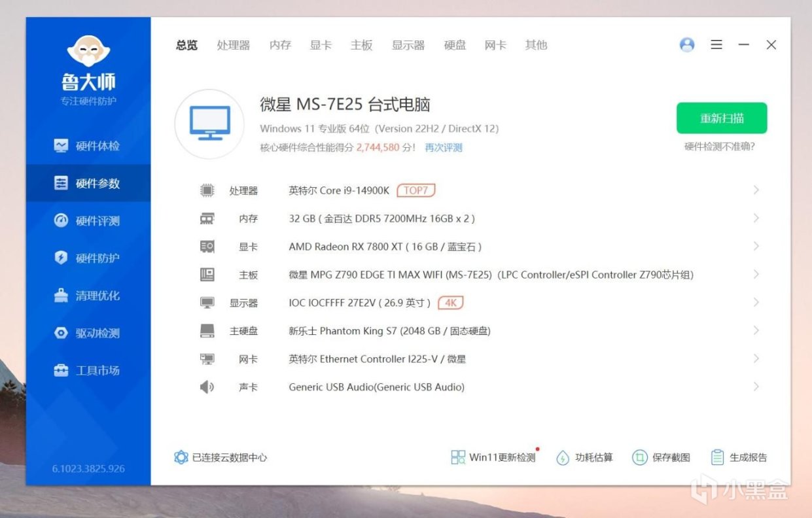Viewport: 812px width, 518px height.
Task: Click 新乐士 Phantom King S7 text
Action: [x=389, y=331]
